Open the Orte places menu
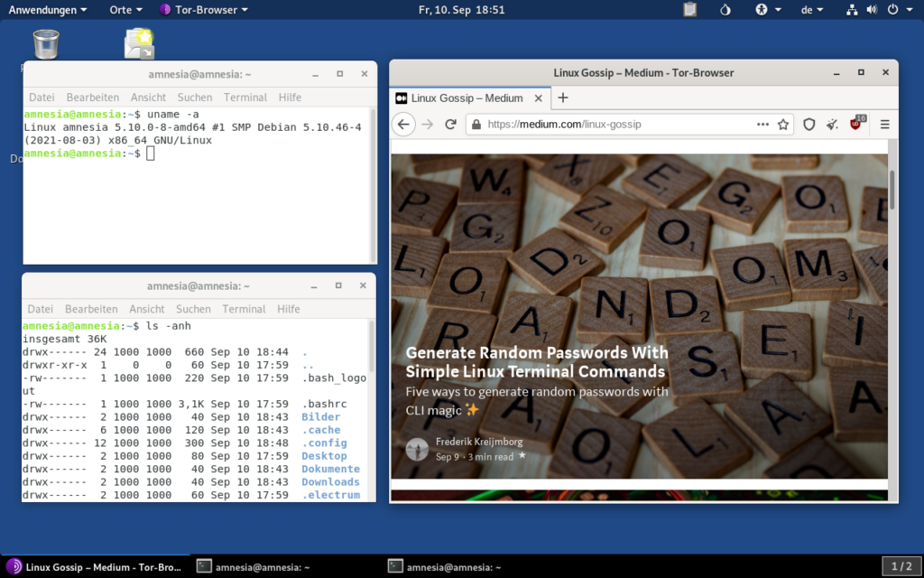924x578 pixels. point(125,9)
